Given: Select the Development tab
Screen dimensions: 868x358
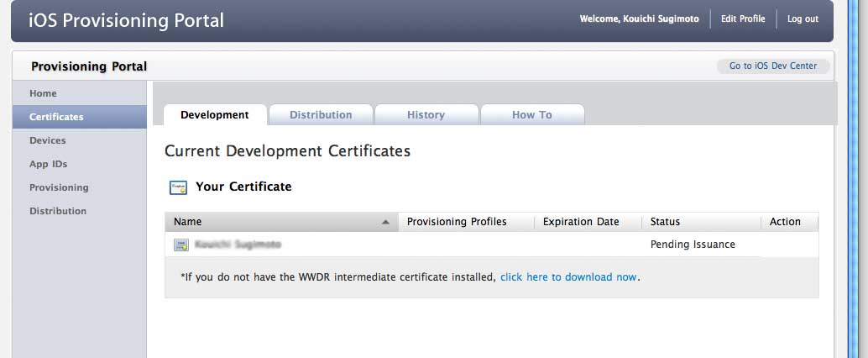Looking at the screenshot, I should point(215,115).
